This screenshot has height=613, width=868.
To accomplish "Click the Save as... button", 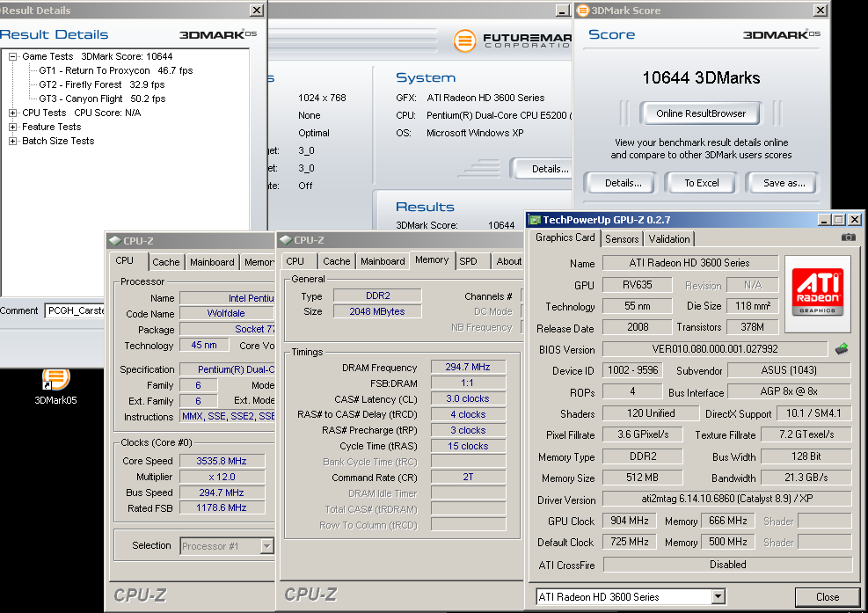I will 784,183.
